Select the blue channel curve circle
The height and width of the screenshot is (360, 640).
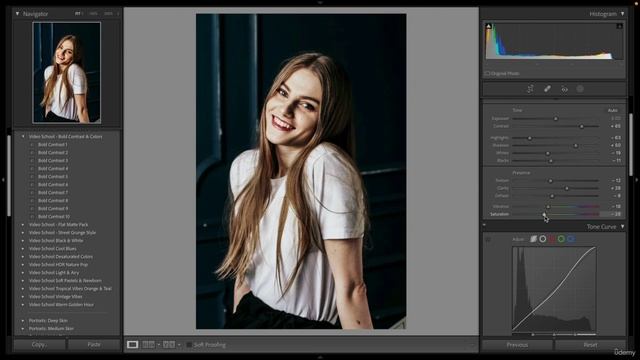pyautogui.click(x=571, y=239)
